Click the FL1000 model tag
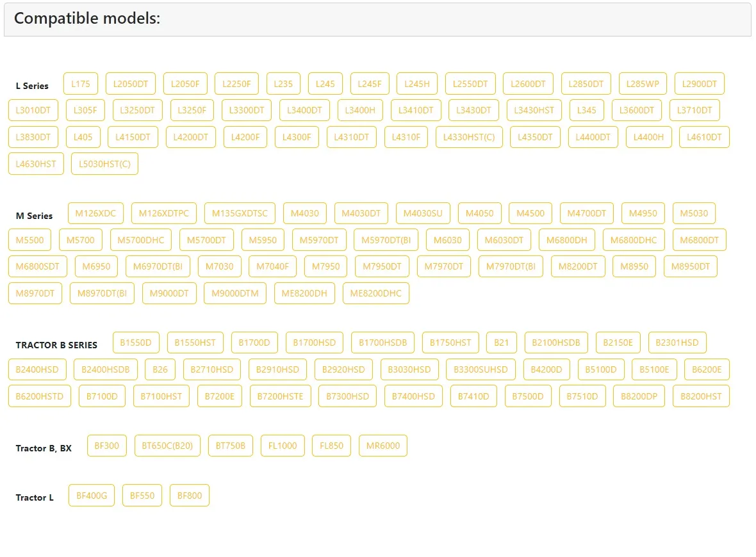The height and width of the screenshot is (557, 756). click(x=283, y=446)
